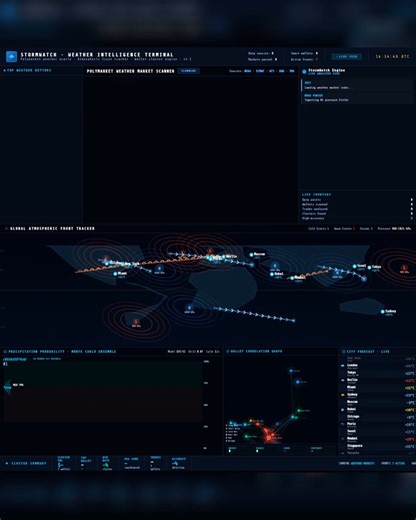Click the Cold fronts legend entry
Screen dimensions: 416x520
(319, 229)
